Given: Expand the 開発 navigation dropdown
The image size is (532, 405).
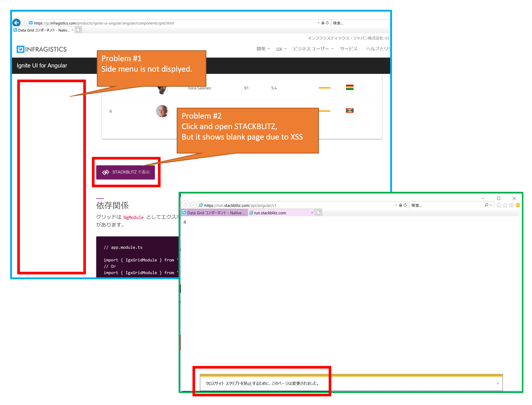Looking at the screenshot, I should [x=262, y=48].
